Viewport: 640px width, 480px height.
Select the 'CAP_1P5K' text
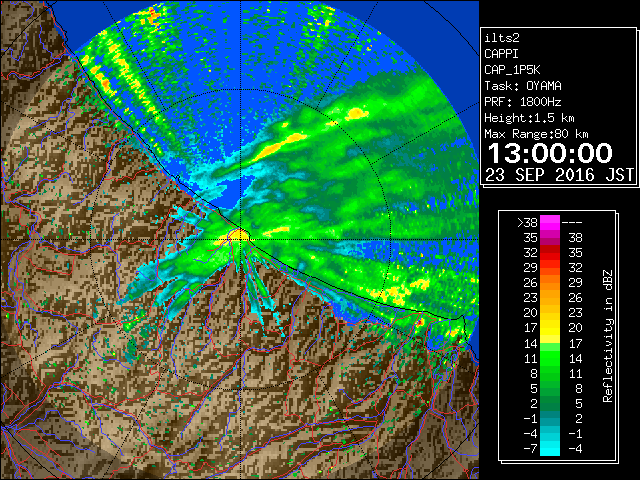512,70
